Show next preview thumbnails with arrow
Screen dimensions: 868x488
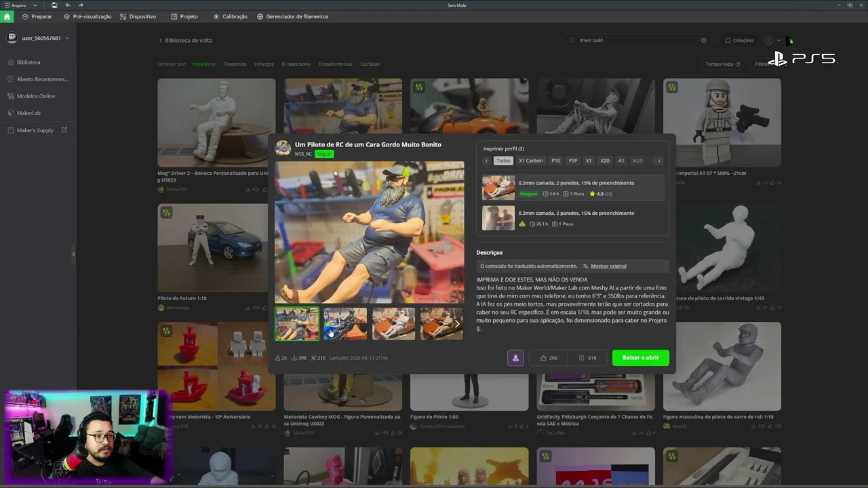tap(457, 324)
